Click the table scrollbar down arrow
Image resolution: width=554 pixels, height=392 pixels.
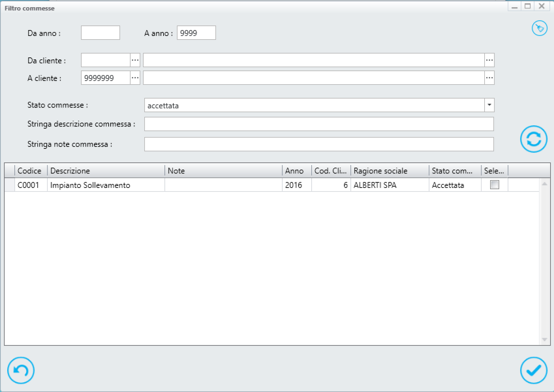tap(544, 340)
